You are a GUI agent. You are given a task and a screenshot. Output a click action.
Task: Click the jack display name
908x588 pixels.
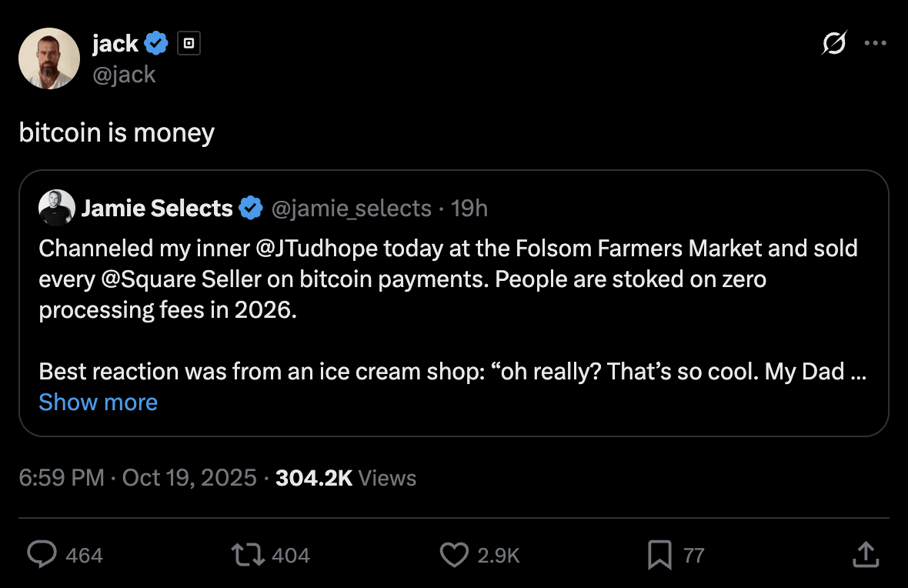[115, 45]
